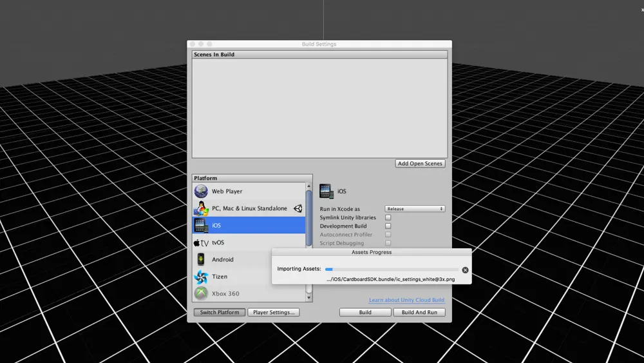The image size is (644, 363).
Task: Click the Switch Platform button
Action: click(220, 313)
